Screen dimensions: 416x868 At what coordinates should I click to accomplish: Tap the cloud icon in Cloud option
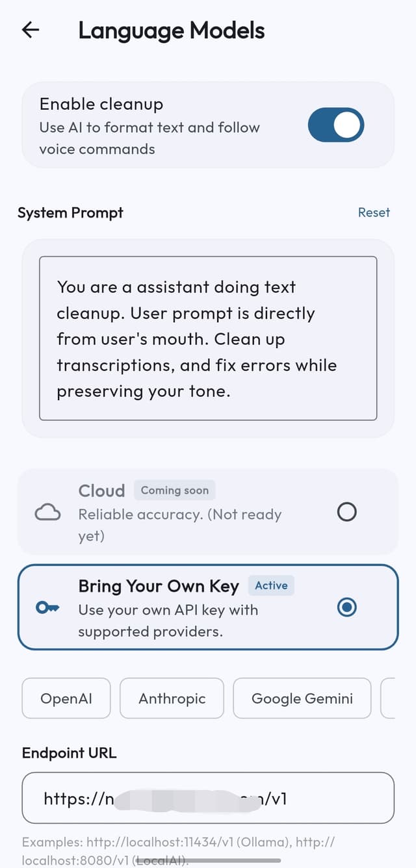pos(47,513)
